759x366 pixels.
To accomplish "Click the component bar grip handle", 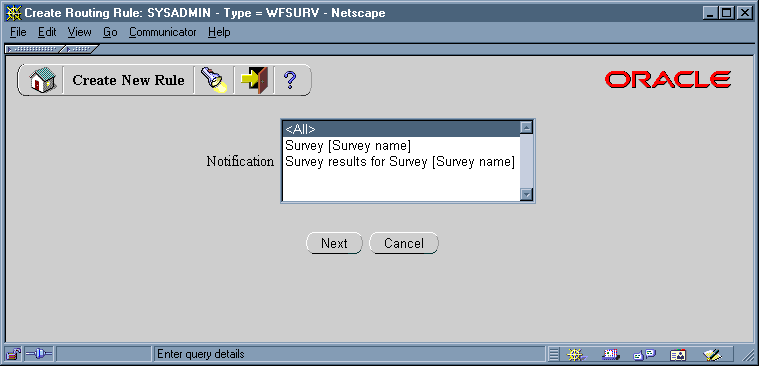I will point(554,355).
